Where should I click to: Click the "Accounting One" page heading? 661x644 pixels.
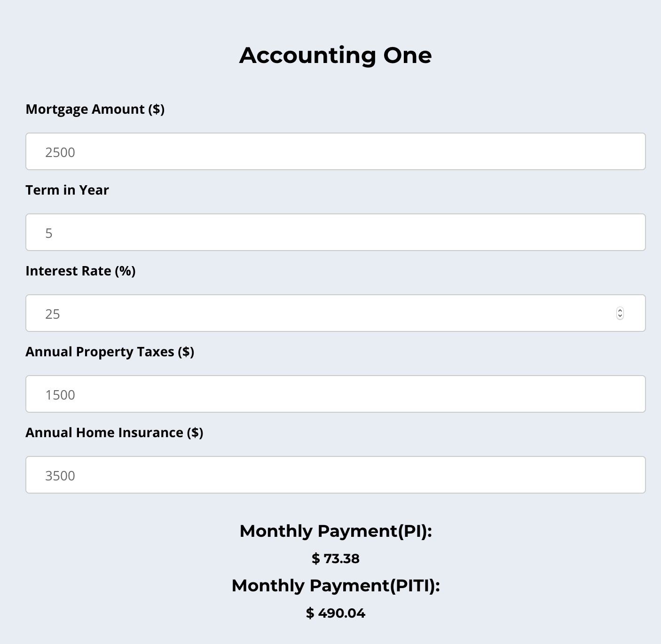(336, 55)
